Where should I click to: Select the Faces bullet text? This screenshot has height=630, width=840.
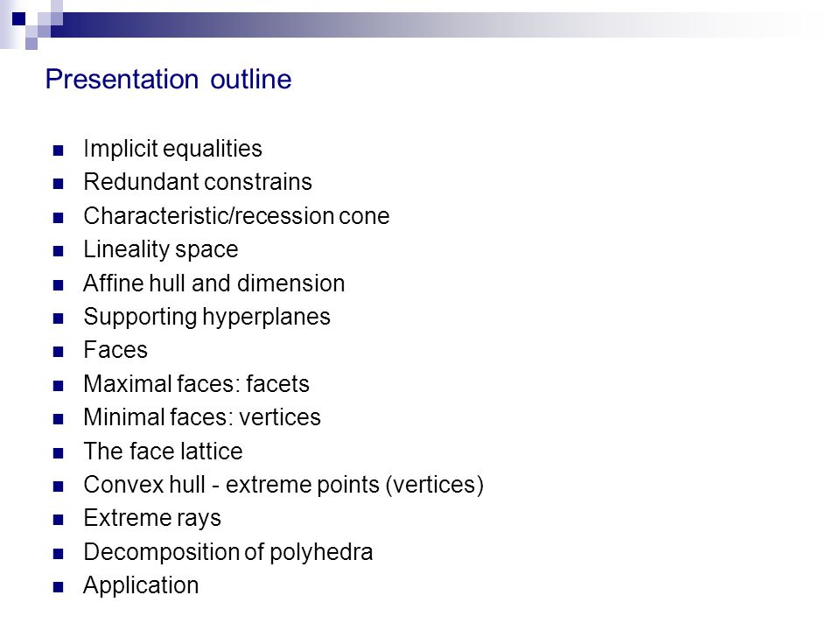115,350
